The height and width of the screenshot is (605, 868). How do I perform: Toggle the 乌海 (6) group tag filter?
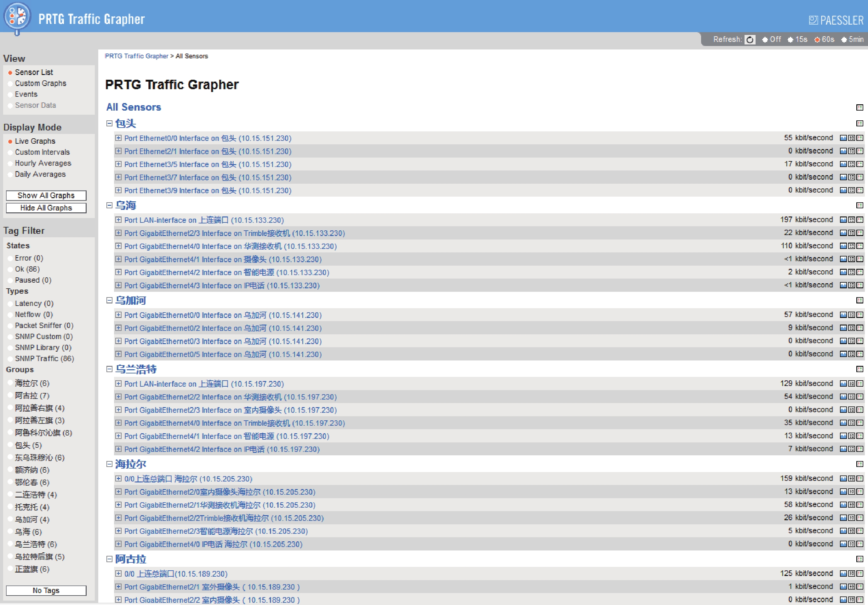(28, 532)
